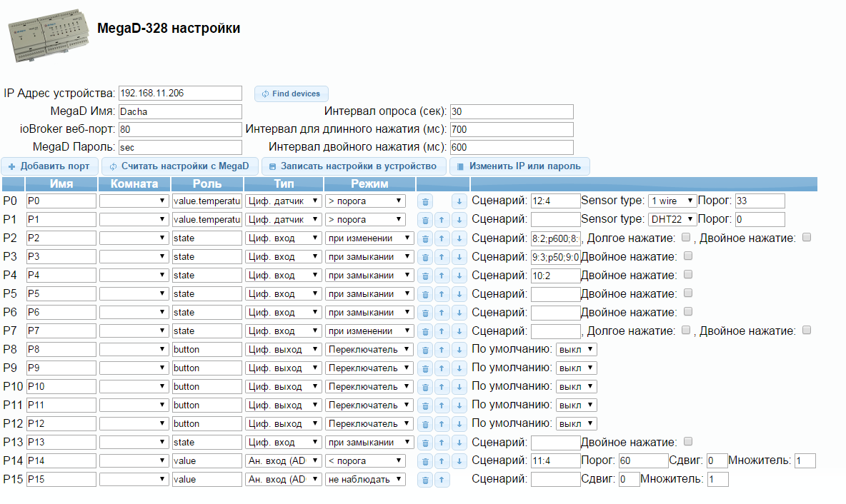The image size is (846, 504).
Task: Delete port P5 with trash icon
Action: tap(425, 294)
